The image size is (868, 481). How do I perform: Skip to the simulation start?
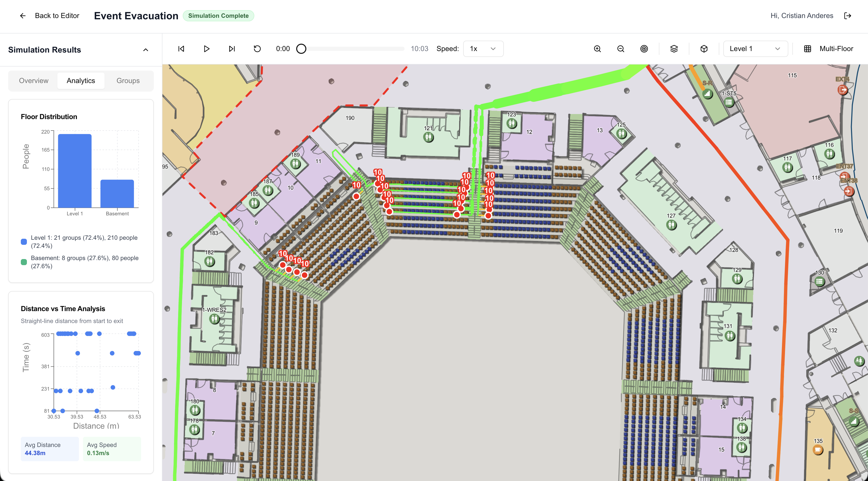pyautogui.click(x=181, y=49)
